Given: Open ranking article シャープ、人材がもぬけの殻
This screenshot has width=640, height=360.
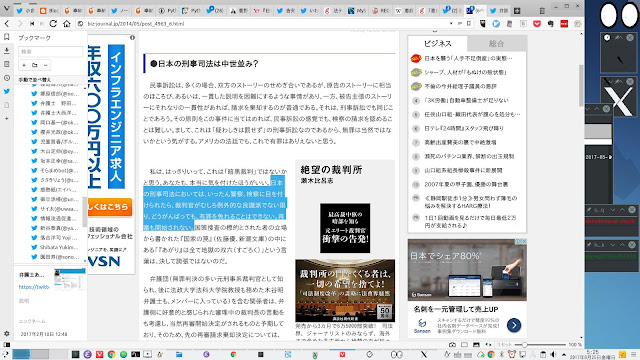Looking at the screenshot, I should pyautogui.click(x=465, y=72).
